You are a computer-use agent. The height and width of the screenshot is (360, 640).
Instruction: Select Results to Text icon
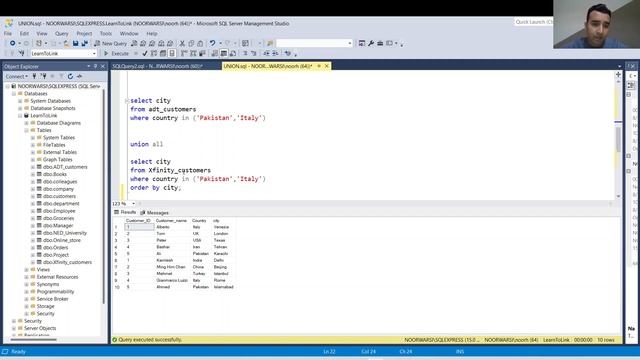tap(215, 53)
